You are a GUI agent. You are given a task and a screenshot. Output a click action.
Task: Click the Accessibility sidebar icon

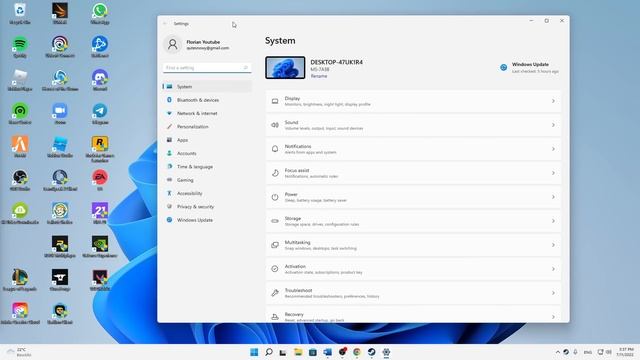click(x=169, y=193)
